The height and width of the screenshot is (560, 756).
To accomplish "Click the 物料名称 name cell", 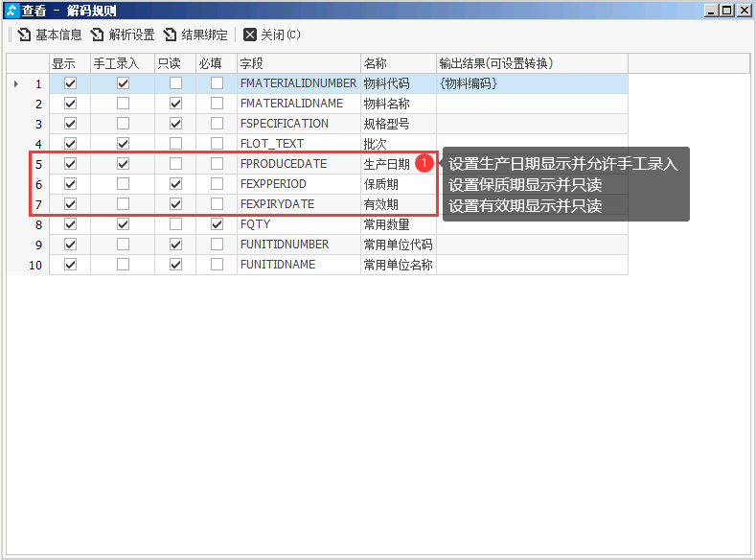I will [399, 104].
